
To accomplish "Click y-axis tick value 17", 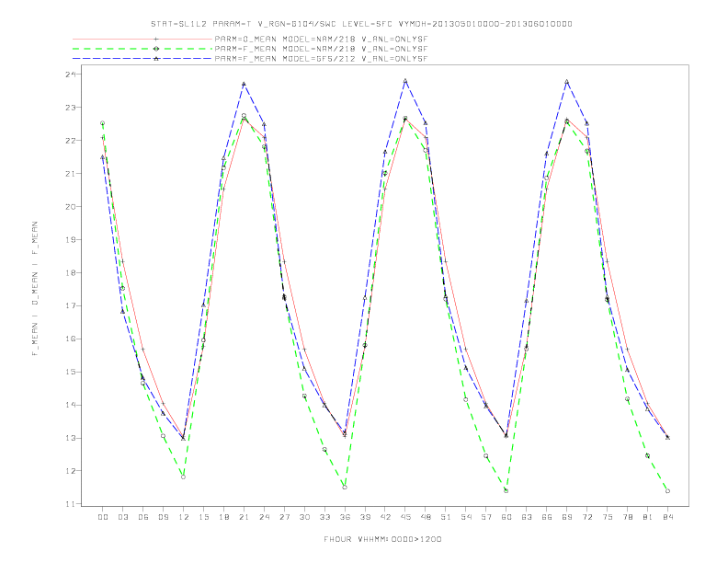I will tap(73, 305).
